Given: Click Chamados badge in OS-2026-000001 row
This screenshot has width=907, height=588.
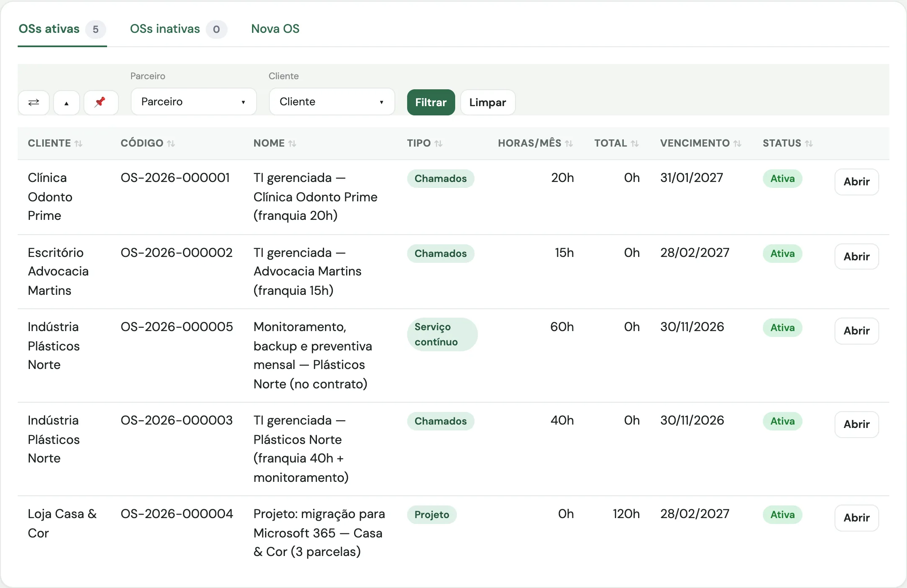Looking at the screenshot, I should coord(440,179).
